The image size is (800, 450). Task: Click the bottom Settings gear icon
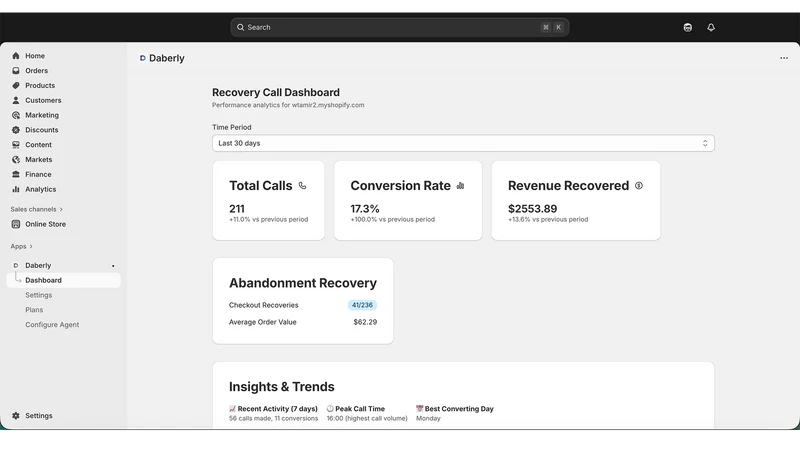tap(16, 415)
